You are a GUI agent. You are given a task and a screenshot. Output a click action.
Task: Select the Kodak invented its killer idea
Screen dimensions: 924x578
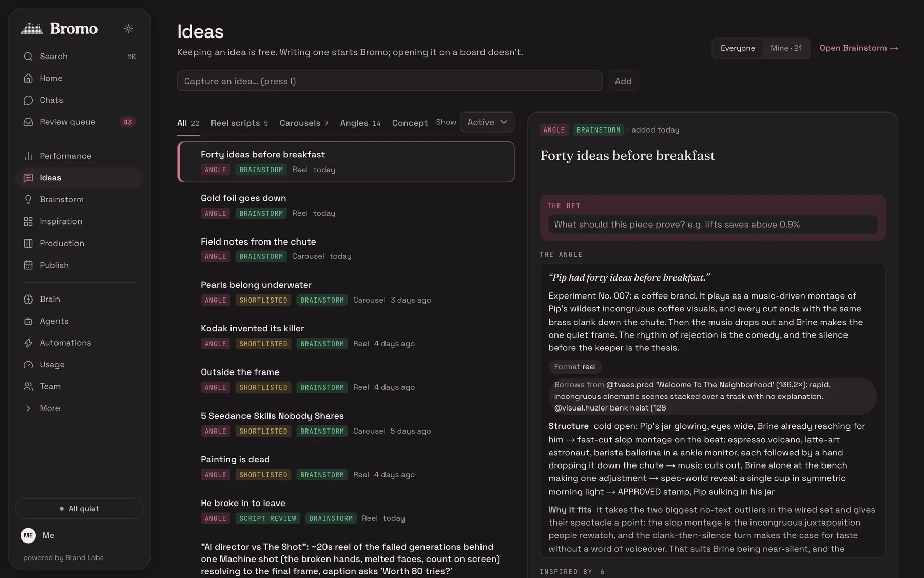(x=346, y=336)
